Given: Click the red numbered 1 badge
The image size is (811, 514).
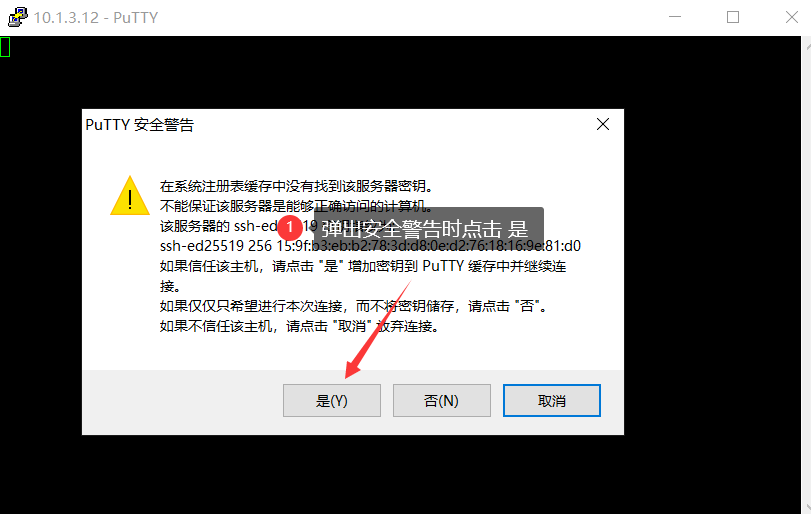Looking at the screenshot, I should [x=290, y=227].
